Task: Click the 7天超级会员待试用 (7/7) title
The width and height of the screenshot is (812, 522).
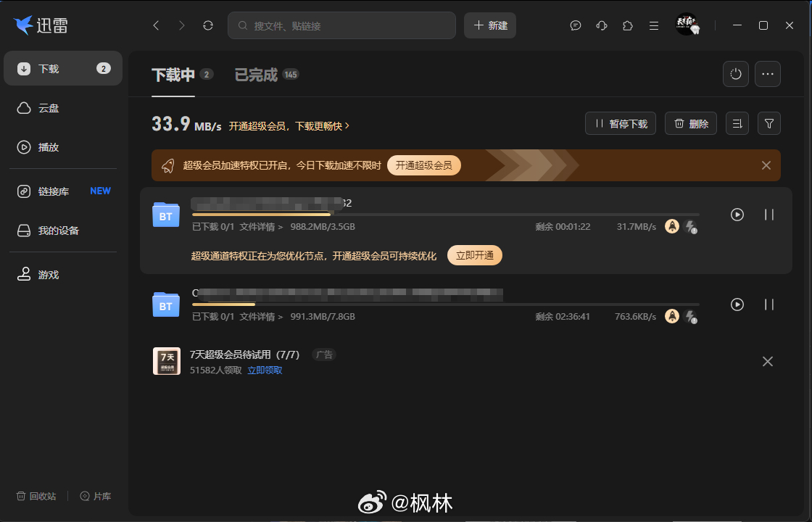Action: coord(245,355)
